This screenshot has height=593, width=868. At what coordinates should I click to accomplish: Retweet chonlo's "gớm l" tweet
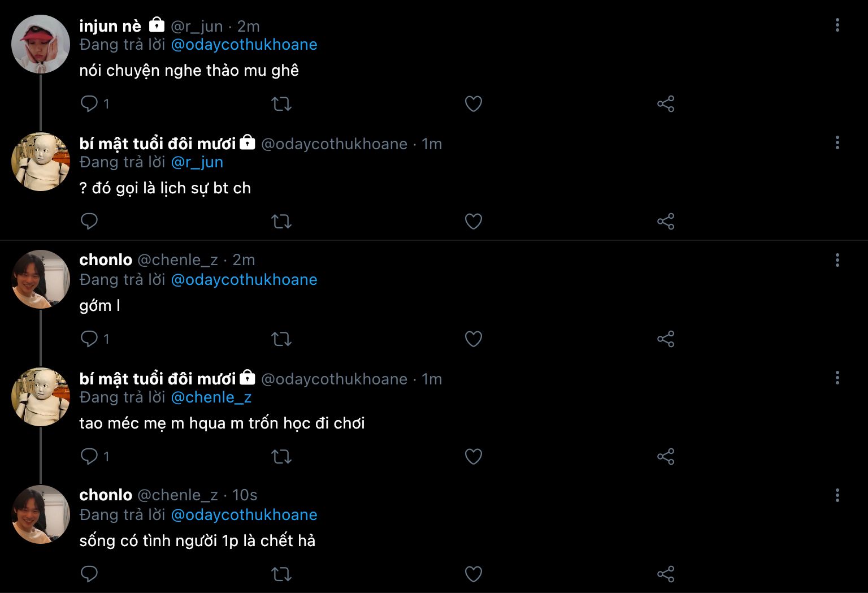tap(281, 339)
